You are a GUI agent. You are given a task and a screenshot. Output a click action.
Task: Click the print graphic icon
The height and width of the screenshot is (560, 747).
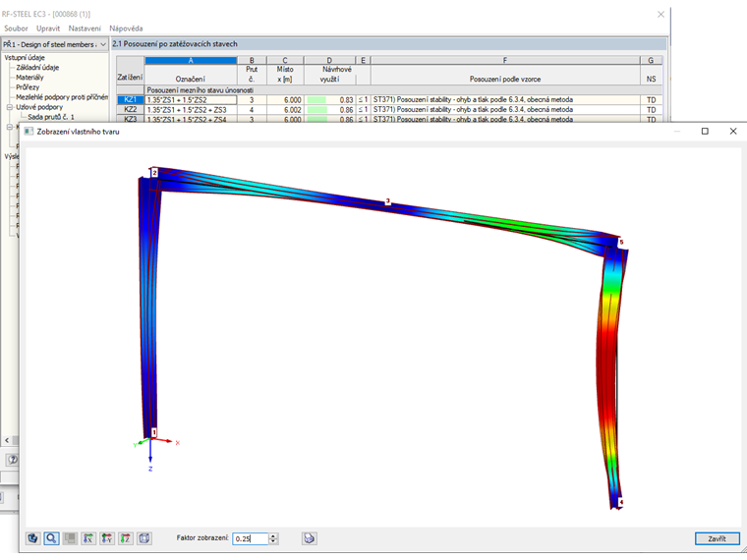(x=310, y=538)
